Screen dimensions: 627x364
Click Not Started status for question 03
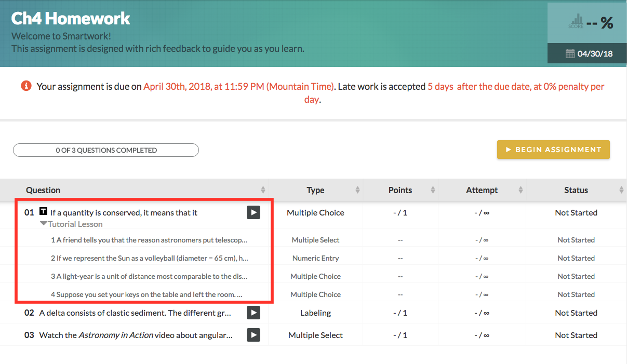click(x=576, y=335)
